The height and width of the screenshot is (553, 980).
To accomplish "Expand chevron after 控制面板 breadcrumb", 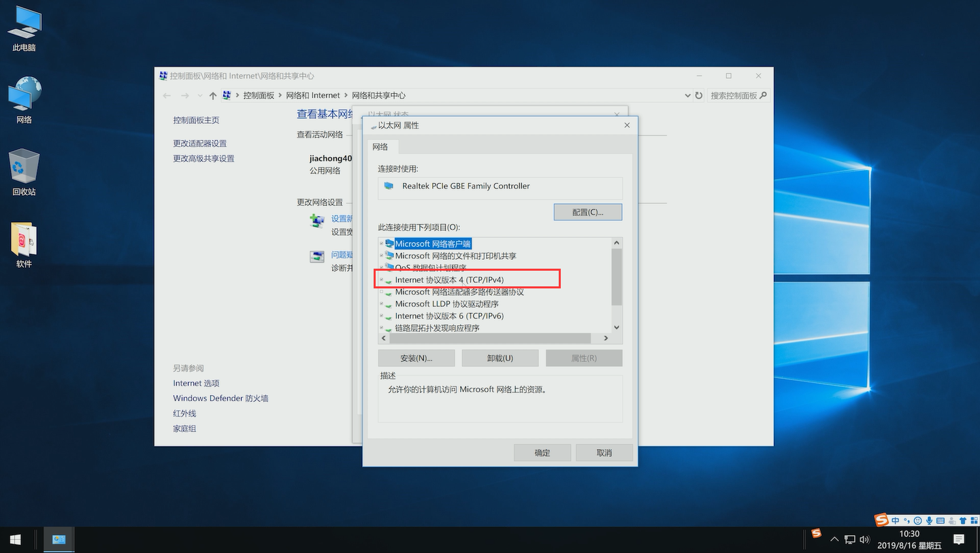I will point(280,95).
